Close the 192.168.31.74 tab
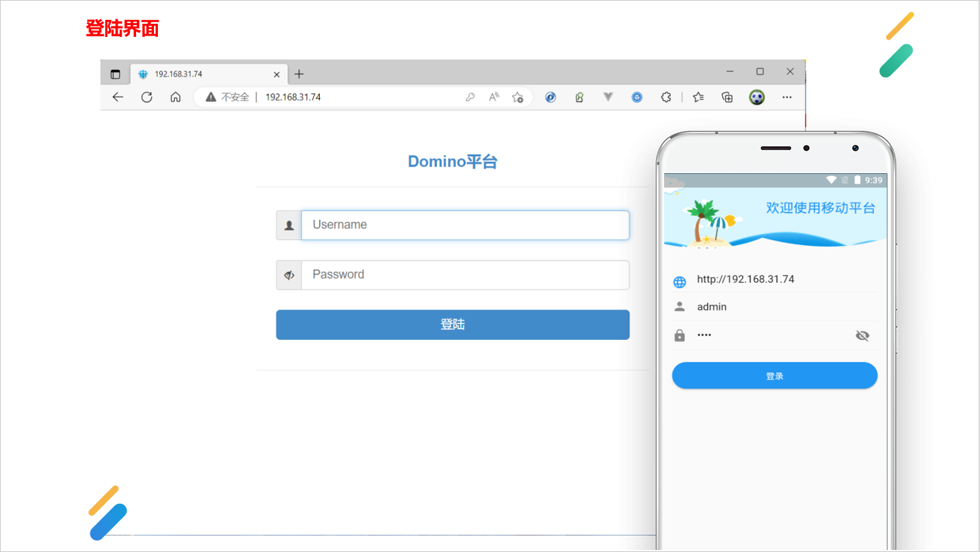980x552 pixels. pos(277,74)
